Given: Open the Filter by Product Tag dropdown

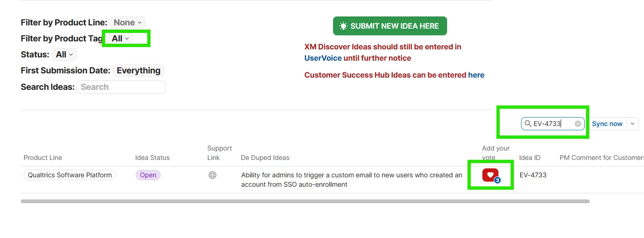Looking at the screenshot, I should [x=121, y=39].
